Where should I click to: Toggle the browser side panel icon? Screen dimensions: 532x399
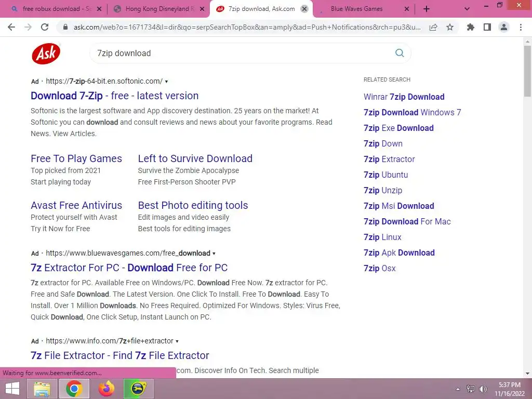pyautogui.click(x=487, y=27)
